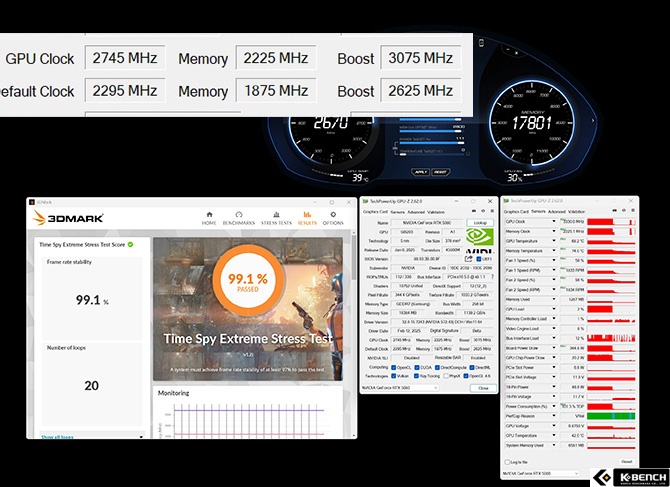Viewport: 670px width, 487px height.
Task: Click the NVIDIA logo in GPU-Z
Action: tap(479, 241)
